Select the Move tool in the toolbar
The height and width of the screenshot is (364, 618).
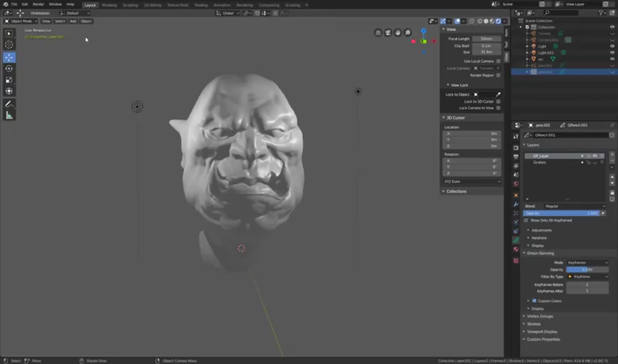(x=9, y=57)
